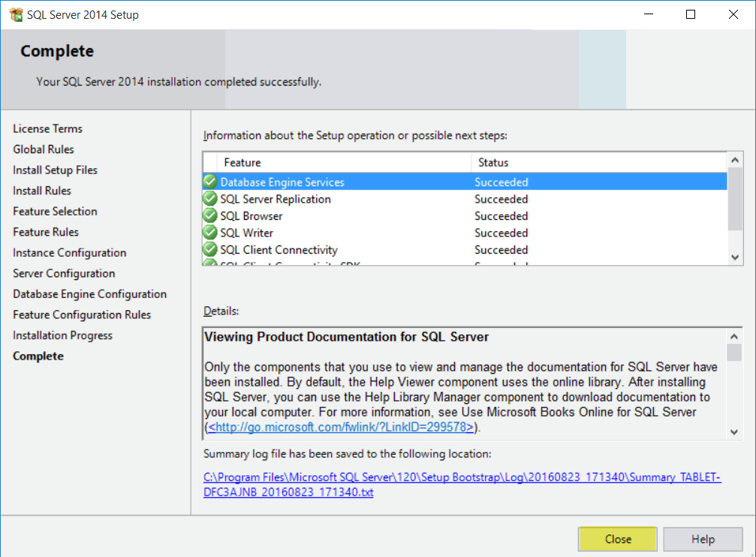This screenshot has width=756, height=557.
Task: Click the Details box scroll down arrow
Action: [733, 432]
